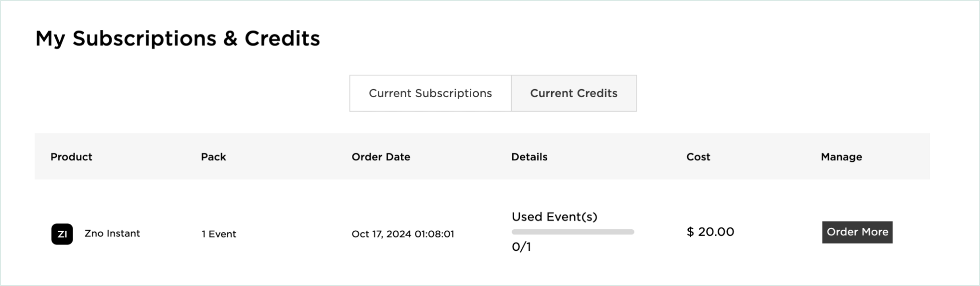Click the Order More button
The height and width of the screenshot is (286, 980).
(857, 232)
